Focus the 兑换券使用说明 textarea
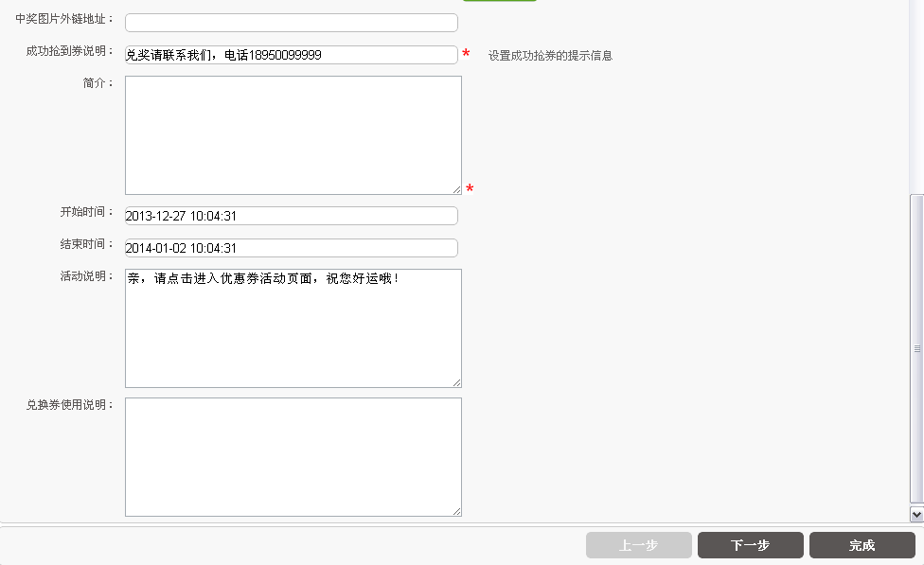Screen dimensions: 924x565 [x=293, y=456]
